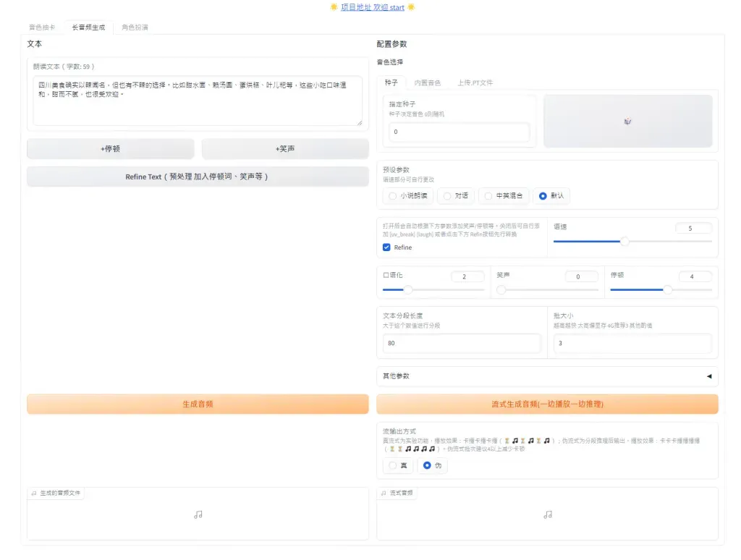The image size is (741, 560).
Task: Click the 指定种子 input field
Action: pyautogui.click(x=459, y=132)
